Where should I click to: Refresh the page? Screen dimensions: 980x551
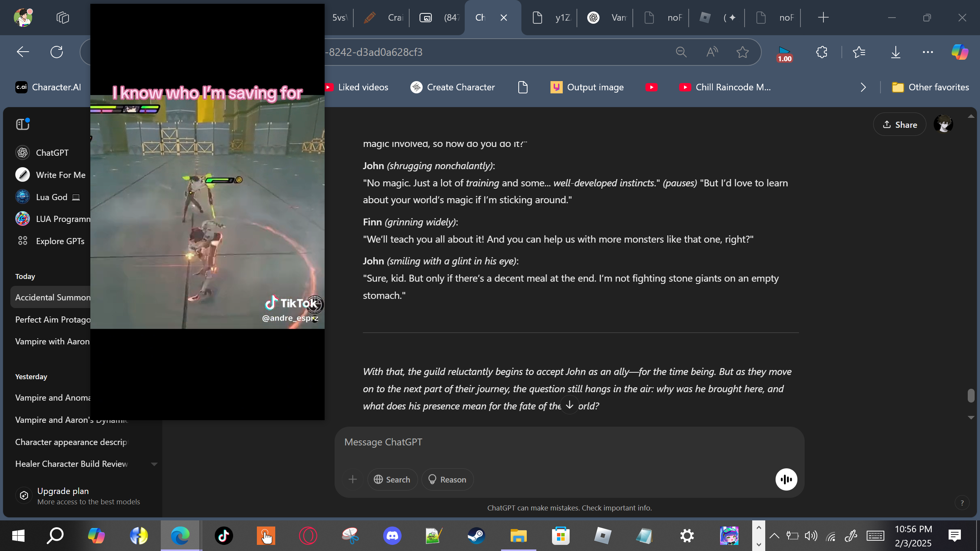pos(57,52)
